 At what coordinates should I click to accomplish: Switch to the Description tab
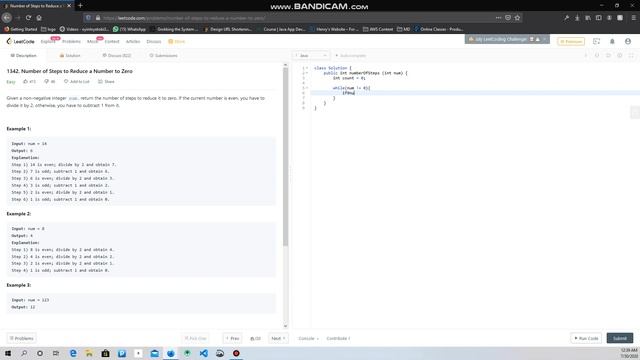click(x=24, y=56)
